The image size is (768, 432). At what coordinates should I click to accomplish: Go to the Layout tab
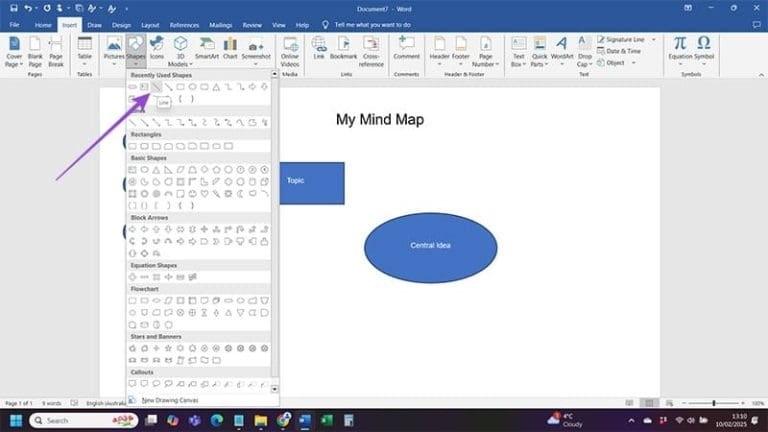pyautogui.click(x=150, y=24)
